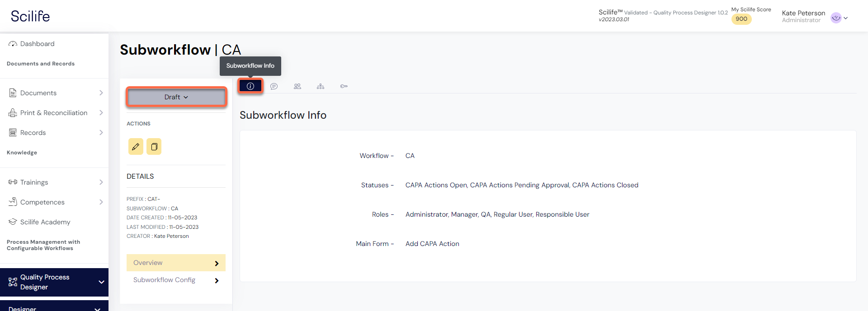This screenshot has height=311, width=868.
Task: Open the Draft status dropdown
Action: [176, 97]
